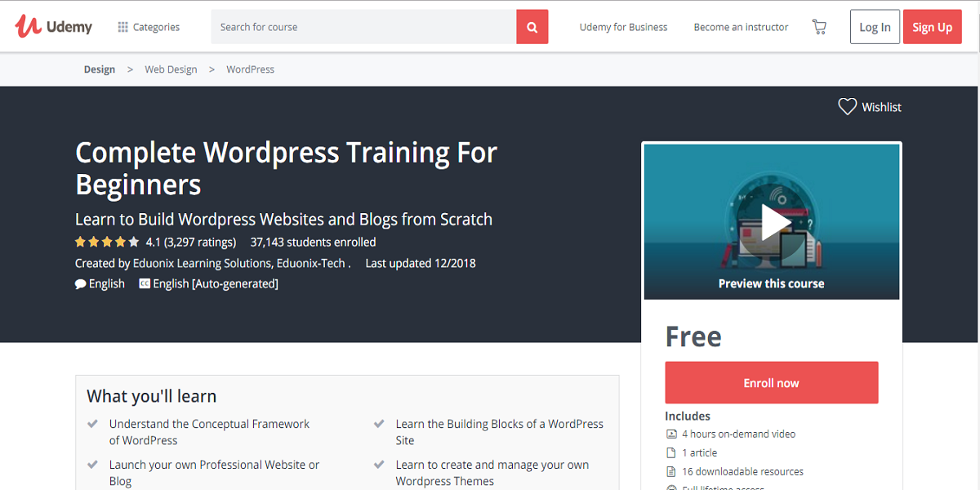Click the downloadable resources icon
980x490 pixels.
[x=671, y=471]
